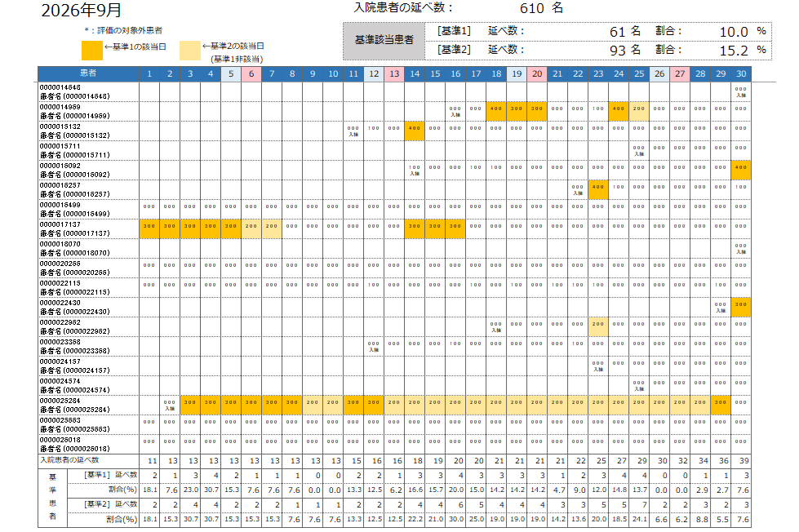Click the 2026年9月 report title
This screenshot has width=799, height=532.
[81, 10]
